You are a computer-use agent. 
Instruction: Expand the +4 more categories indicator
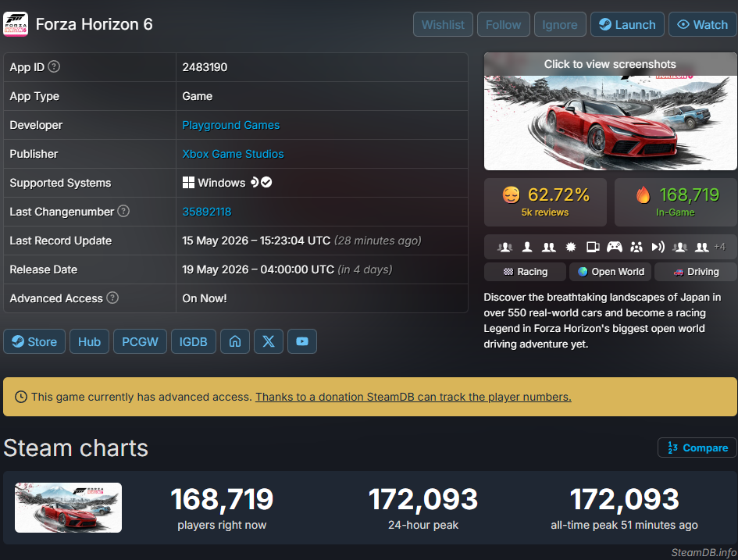point(719,247)
